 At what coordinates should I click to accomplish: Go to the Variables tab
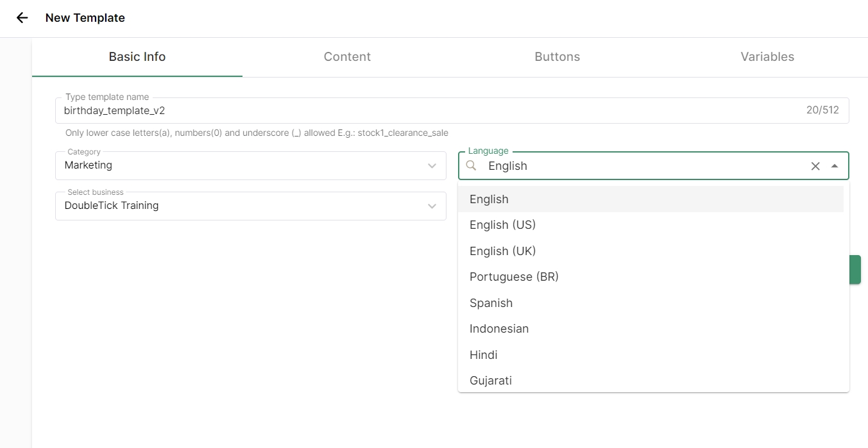coord(767,57)
